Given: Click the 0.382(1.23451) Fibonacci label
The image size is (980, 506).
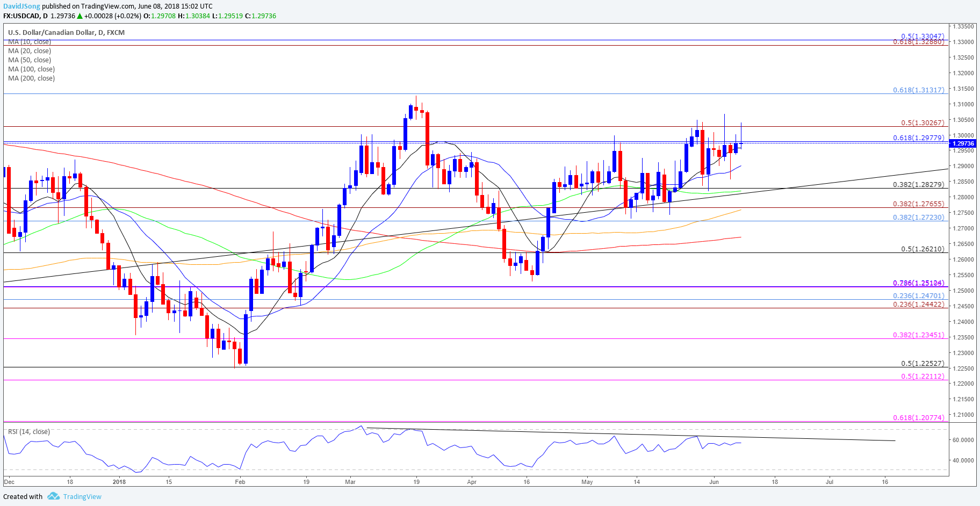Looking at the screenshot, I should click(x=919, y=335).
